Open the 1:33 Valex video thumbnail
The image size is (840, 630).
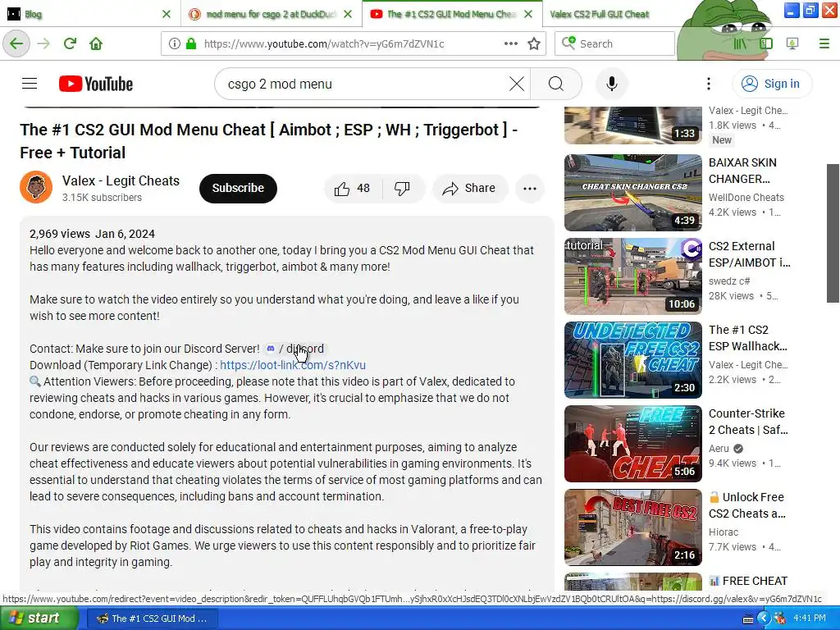[x=632, y=125]
